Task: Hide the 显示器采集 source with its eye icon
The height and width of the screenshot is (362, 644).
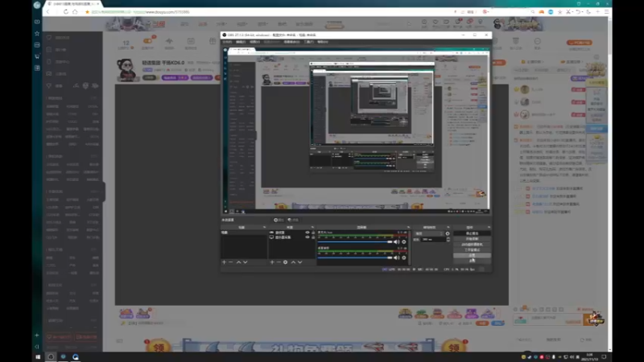Action: coord(308,237)
